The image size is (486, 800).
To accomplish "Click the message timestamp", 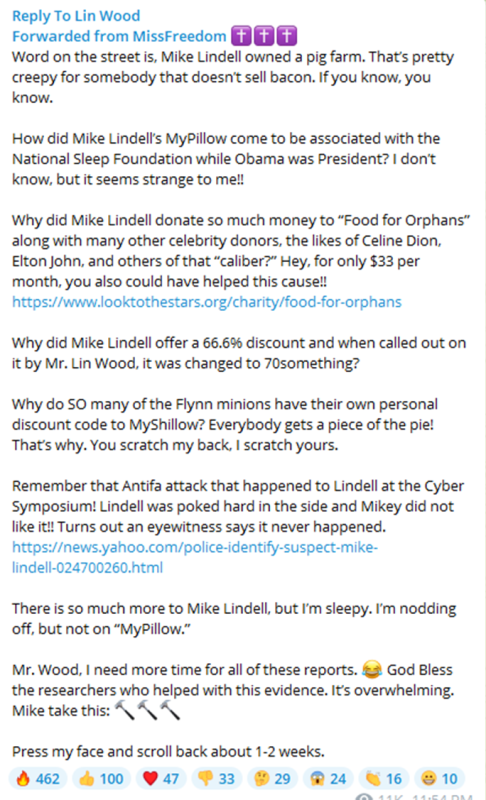I will point(443,797).
